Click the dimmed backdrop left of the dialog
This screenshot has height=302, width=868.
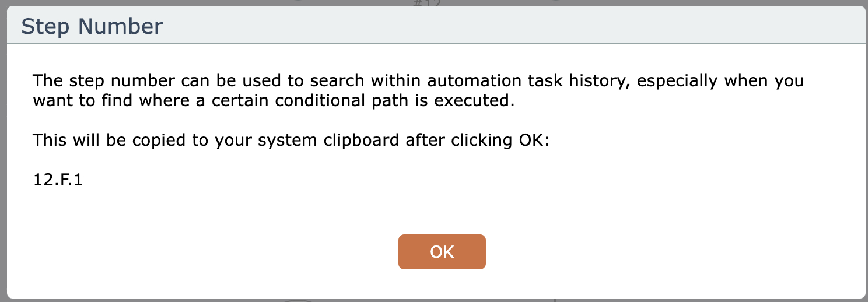[x=3, y=152]
